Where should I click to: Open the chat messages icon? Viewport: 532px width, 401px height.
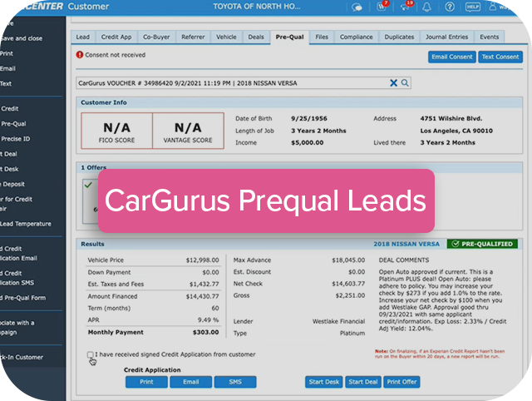tap(357, 7)
